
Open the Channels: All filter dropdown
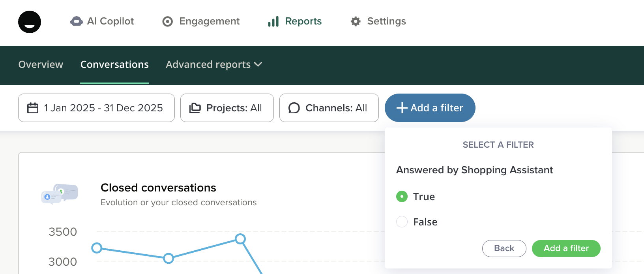[336, 108]
